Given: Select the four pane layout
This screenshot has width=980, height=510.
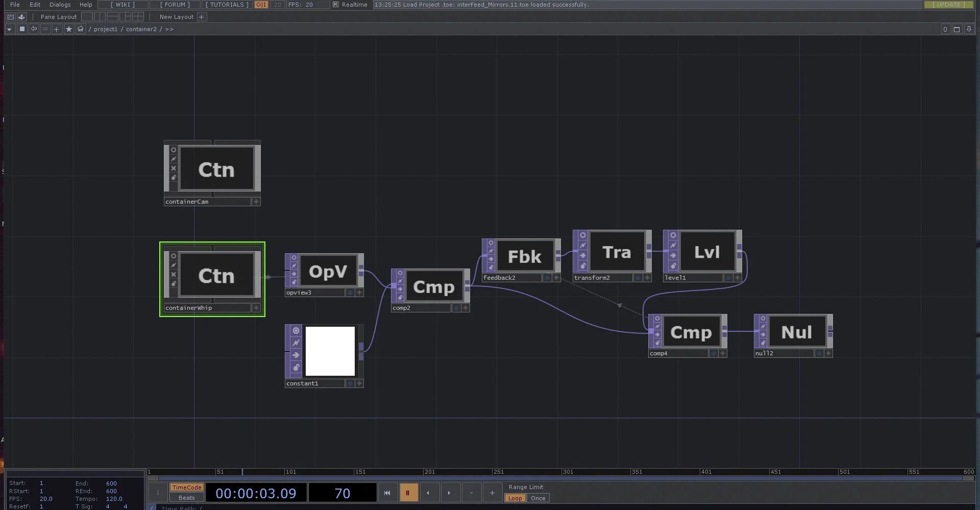Looking at the screenshot, I should 138,17.
